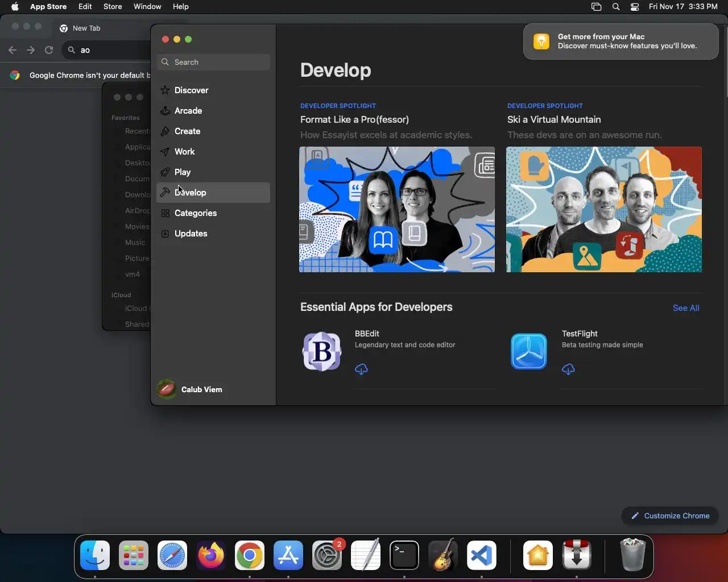Open the Discover section in the sidebar
The height and width of the screenshot is (582, 728).
click(213, 90)
